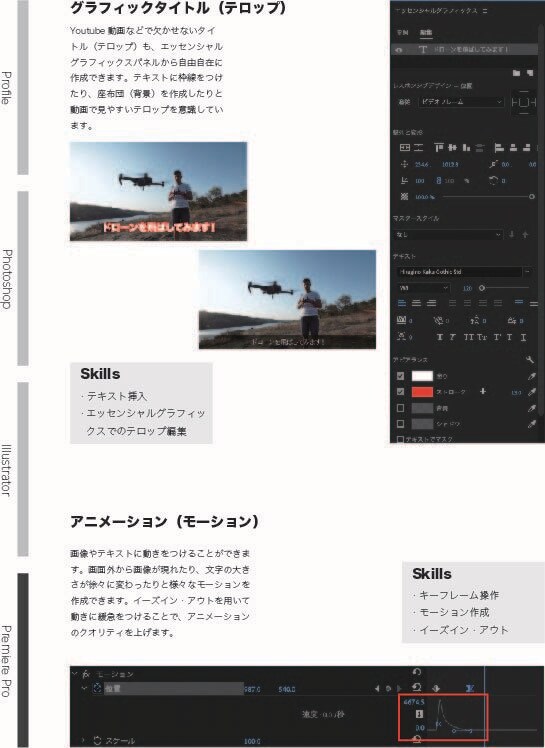Click the opacity checkerboard icon
The image size is (545, 748).
point(404,197)
